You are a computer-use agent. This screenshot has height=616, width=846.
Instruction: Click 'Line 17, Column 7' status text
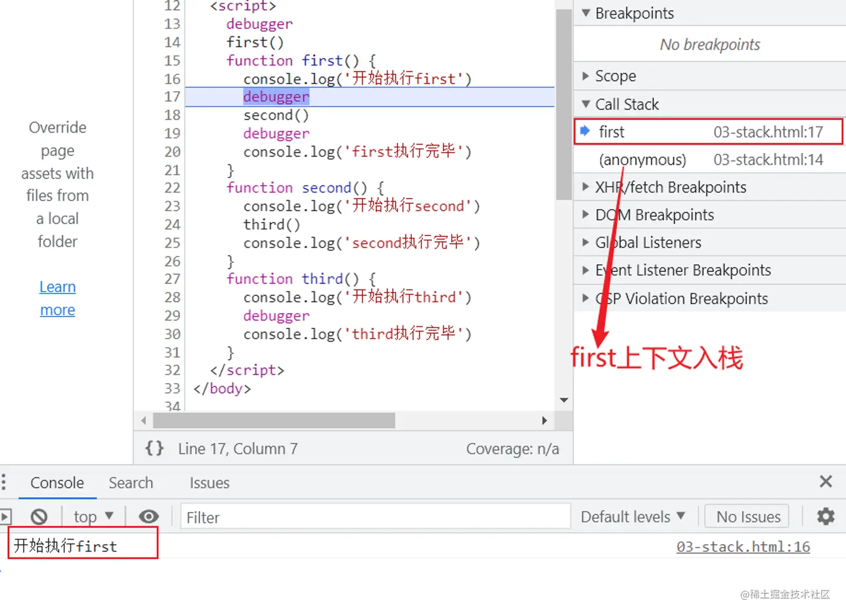point(238,449)
